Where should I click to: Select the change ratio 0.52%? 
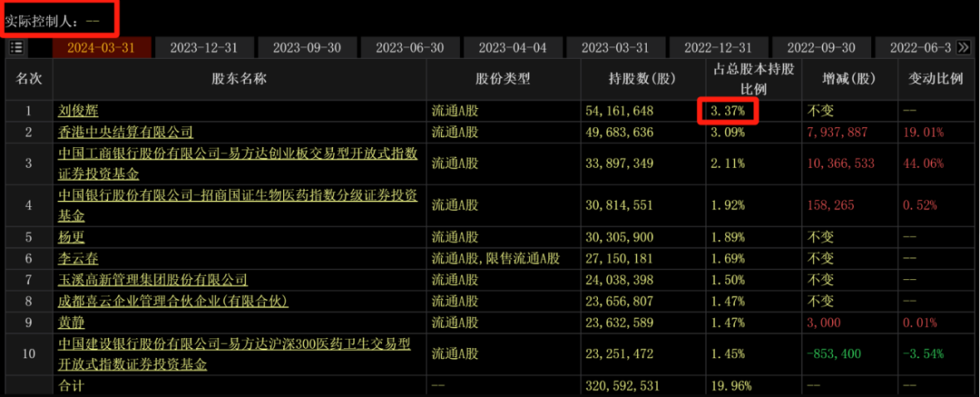(x=918, y=206)
